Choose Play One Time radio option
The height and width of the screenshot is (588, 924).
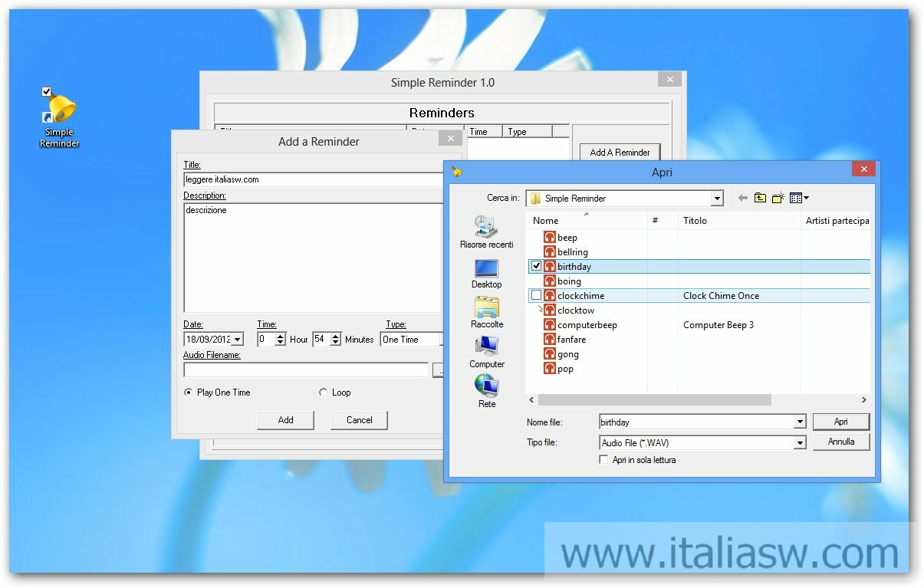point(189,393)
